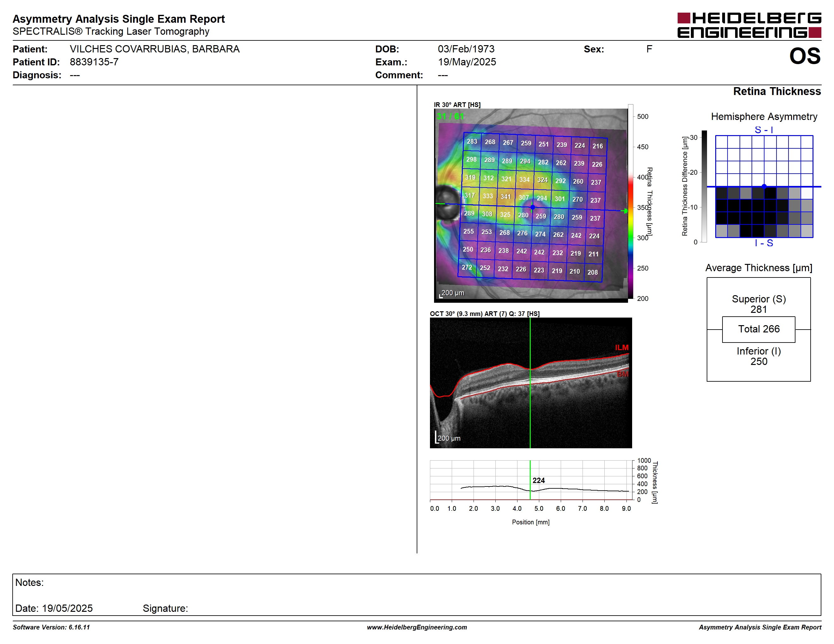Click grid cell value 208
Image resolution: width=834 pixels, height=644 pixels.
(593, 272)
